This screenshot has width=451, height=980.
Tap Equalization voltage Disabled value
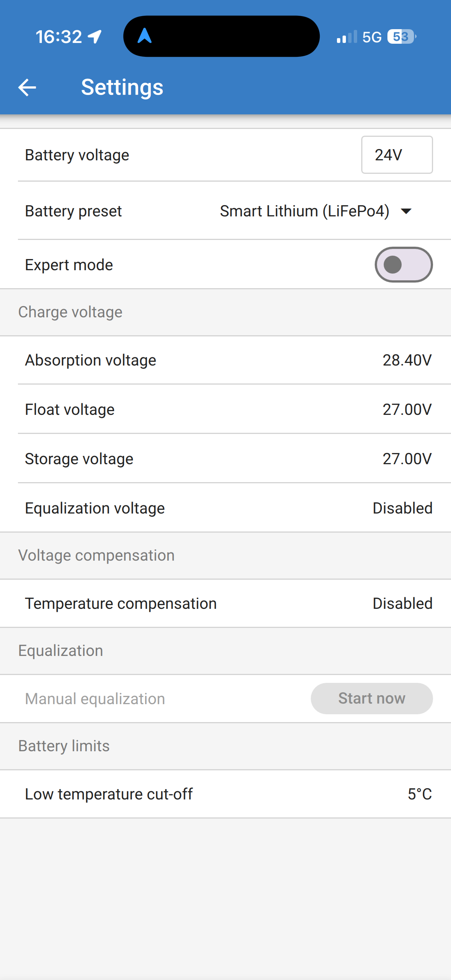402,508
